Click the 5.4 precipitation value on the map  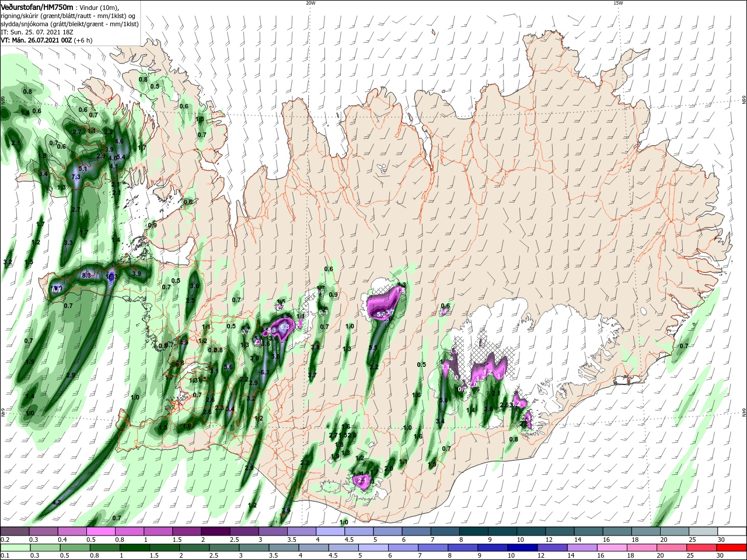click(x=121, y=157)
